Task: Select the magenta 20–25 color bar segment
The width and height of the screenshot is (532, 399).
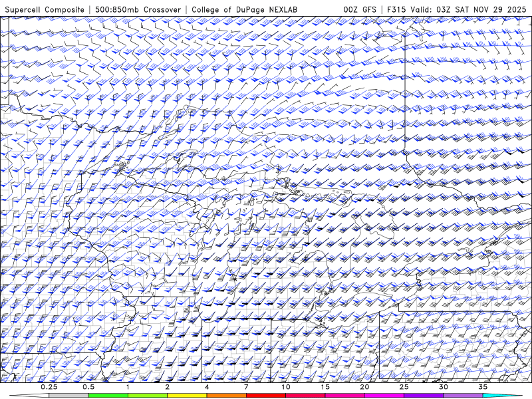Action: tap(384, 396)
